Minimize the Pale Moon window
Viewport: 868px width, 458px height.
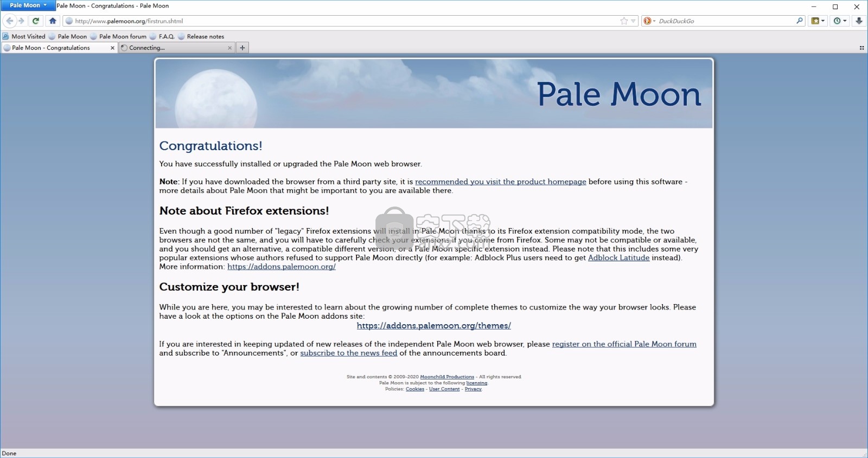point(814,7)
